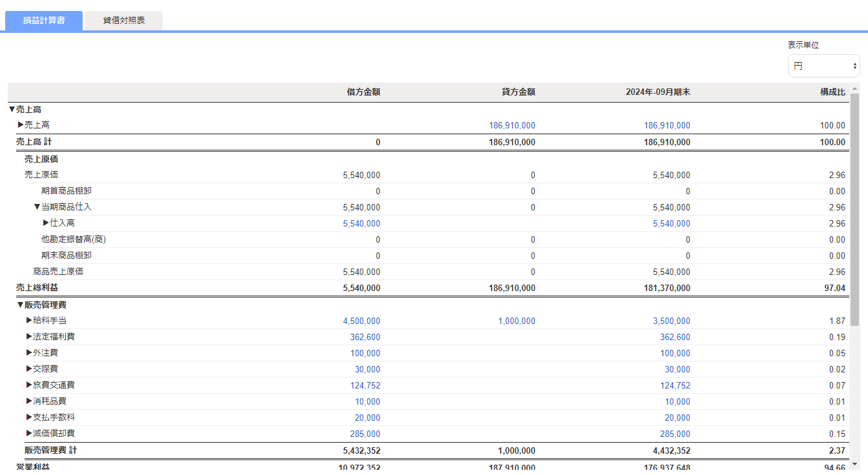Click the 貸方金額 column header
Screen dimensions: 868x475
(x=519, y=92)
